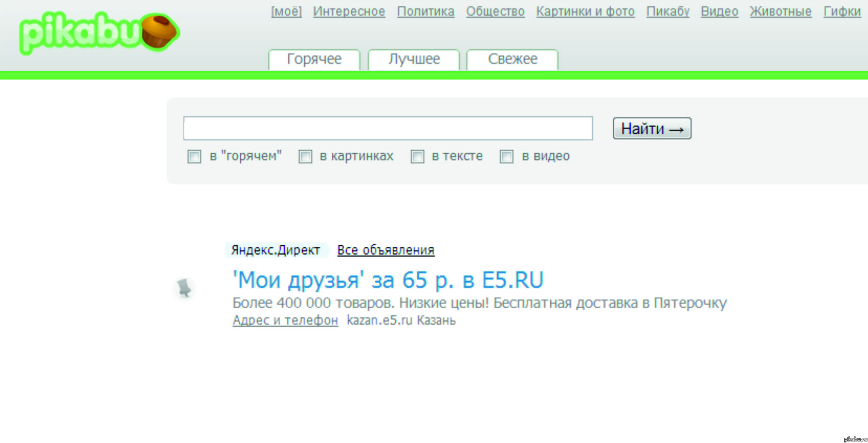The width and height of the screenshot is (868, 443).
Task: Go to the Интересное section
Action: (349, 11)
